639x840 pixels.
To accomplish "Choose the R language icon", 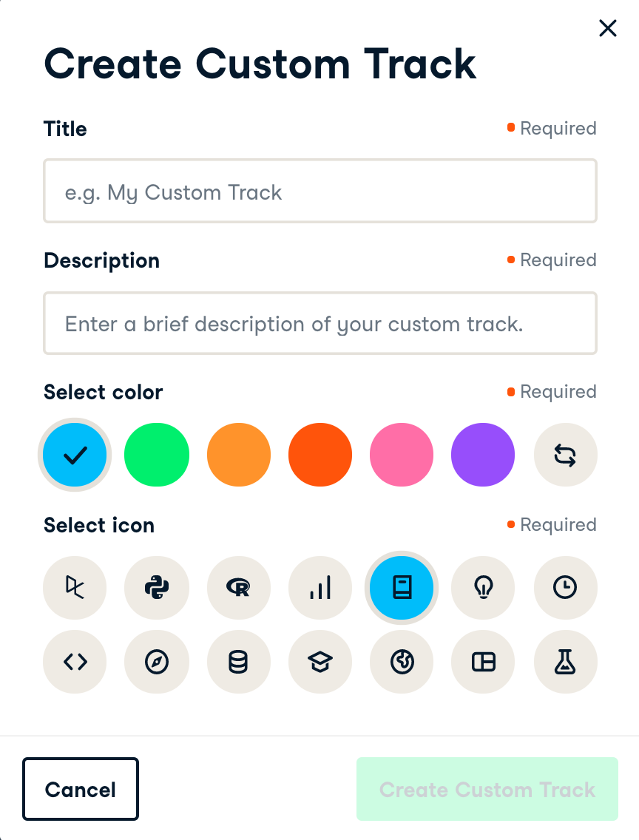I will [x=239, y=588].
